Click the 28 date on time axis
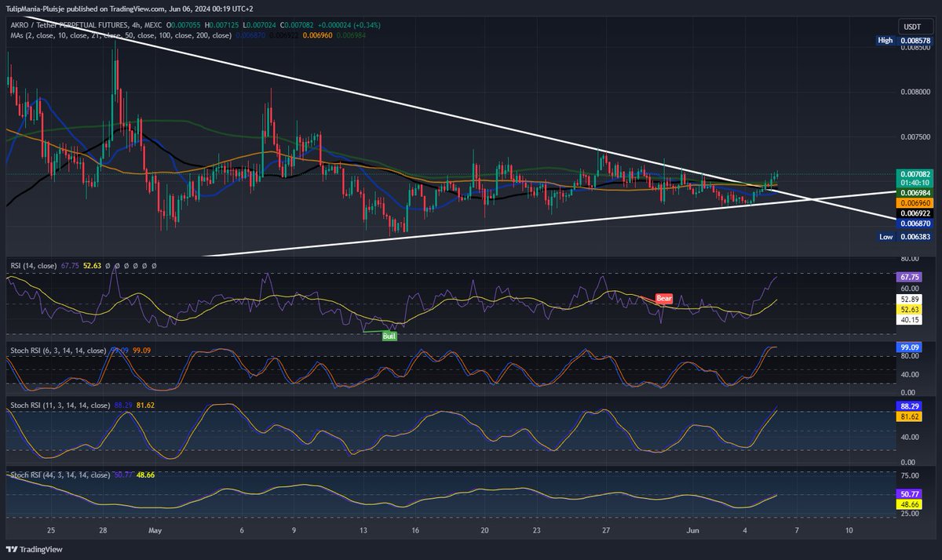 click(102, 530)
